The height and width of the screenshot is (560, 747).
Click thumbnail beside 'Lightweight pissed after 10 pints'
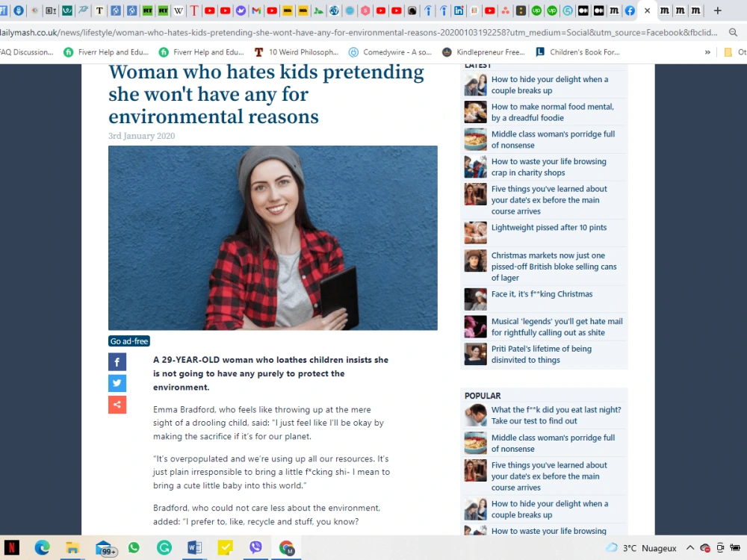click(x=475, y=233)
